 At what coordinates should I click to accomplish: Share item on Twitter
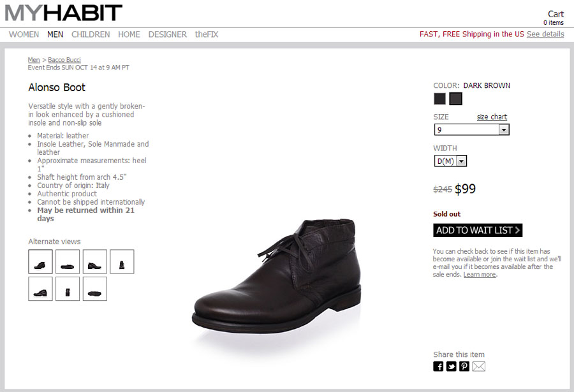pos(451,366)
